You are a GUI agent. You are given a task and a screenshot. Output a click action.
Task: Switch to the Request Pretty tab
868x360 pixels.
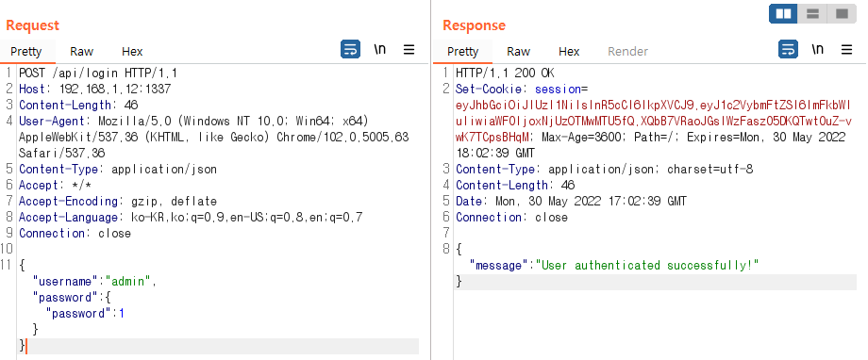pyautogui.click(x=26, y=52)
